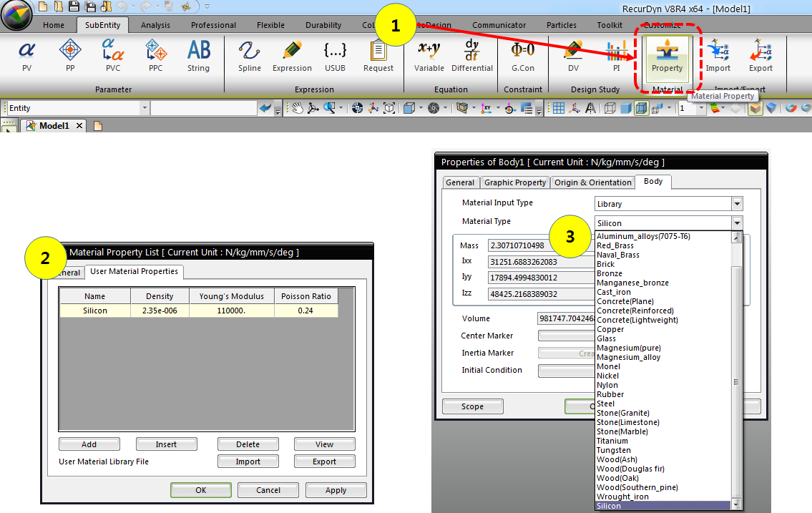
Task: Open the Material Property tool
Action: coord(667,57)
